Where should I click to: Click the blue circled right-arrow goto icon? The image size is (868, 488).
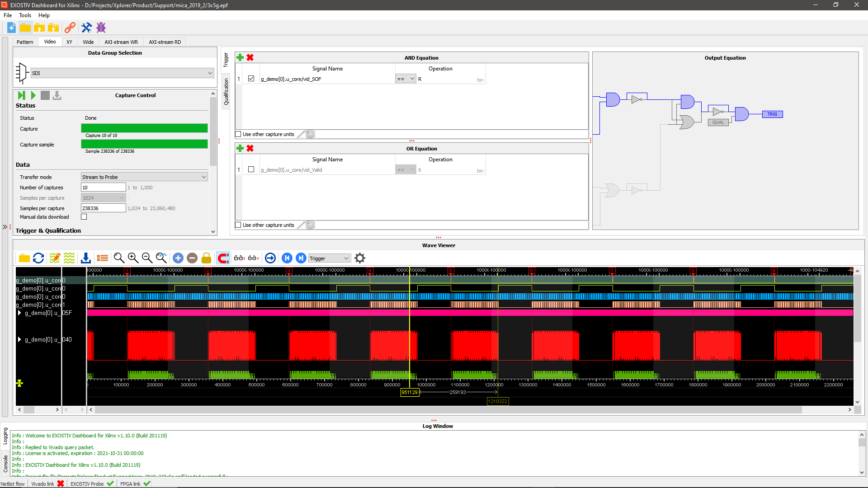[270, 258]
